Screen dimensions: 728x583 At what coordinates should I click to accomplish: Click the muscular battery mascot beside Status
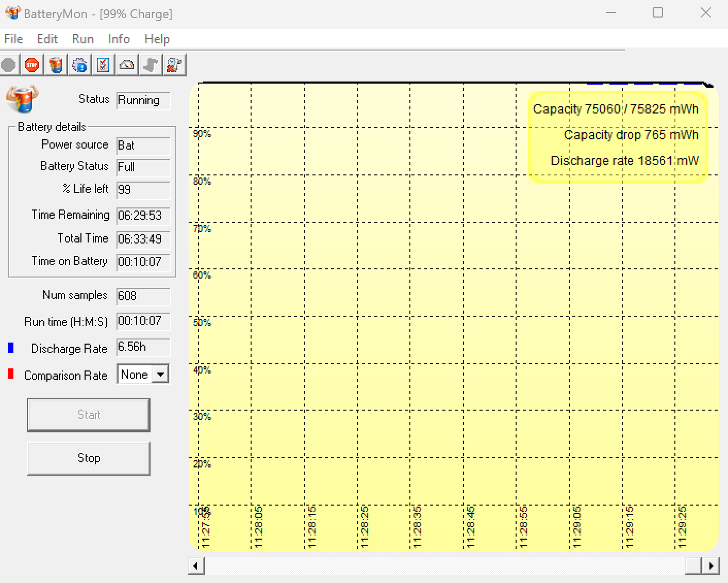tap(22, 99)
